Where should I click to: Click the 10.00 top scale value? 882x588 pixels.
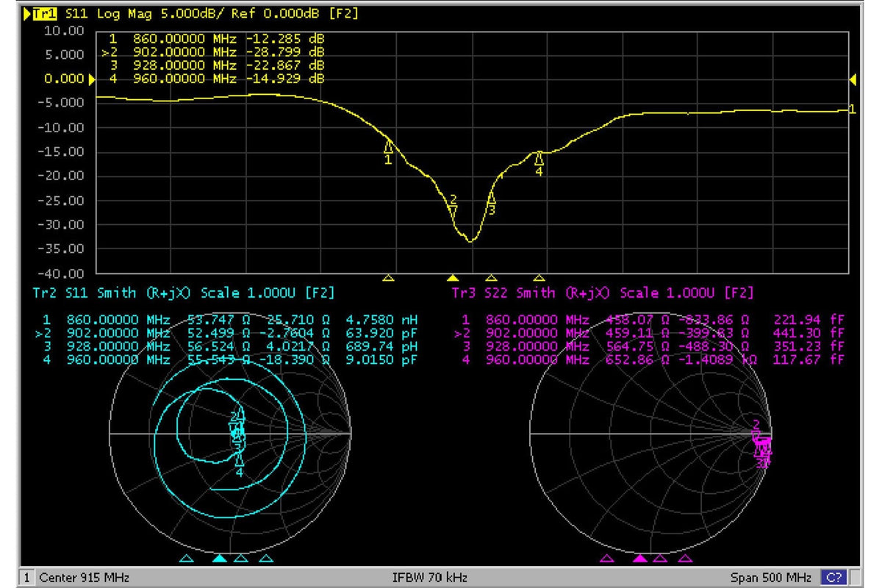coord(65,31)
